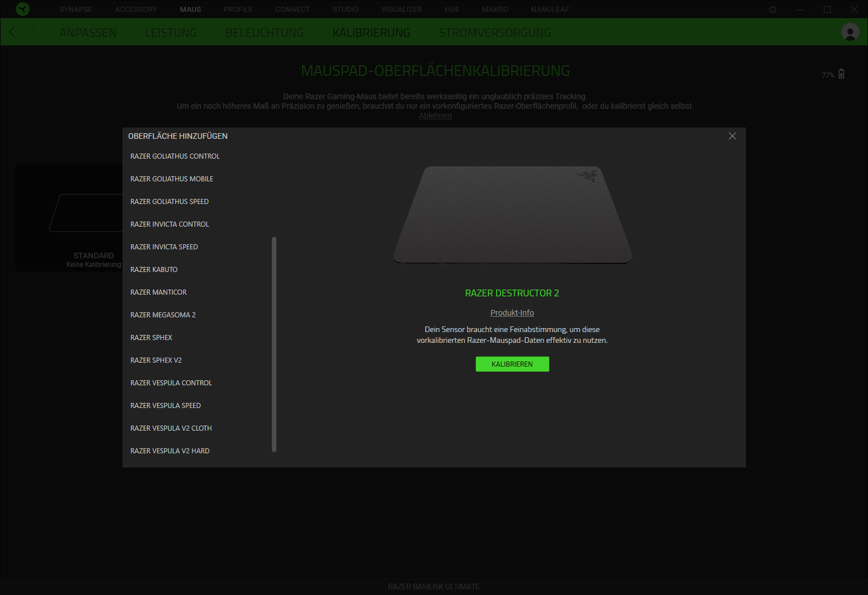The width and height of the screenshot is (868, 595).
Task: Open the NANOLEAF menu
Action: (550, 10)
